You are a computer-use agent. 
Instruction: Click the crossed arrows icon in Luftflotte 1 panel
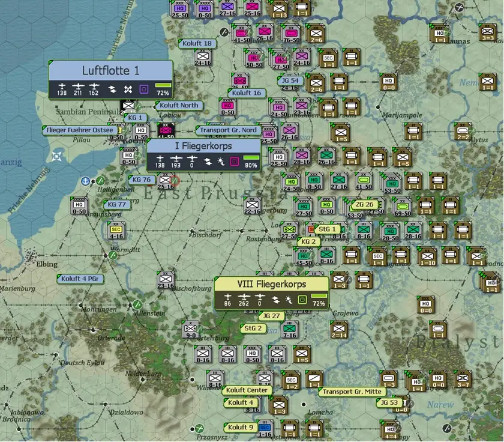[x=128, y=89]
